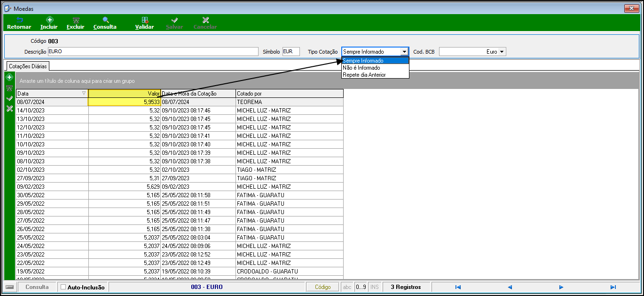Click the 27/09/2023 date cell
The width and height of the screenshot is (644, 296).
point(52,178)
